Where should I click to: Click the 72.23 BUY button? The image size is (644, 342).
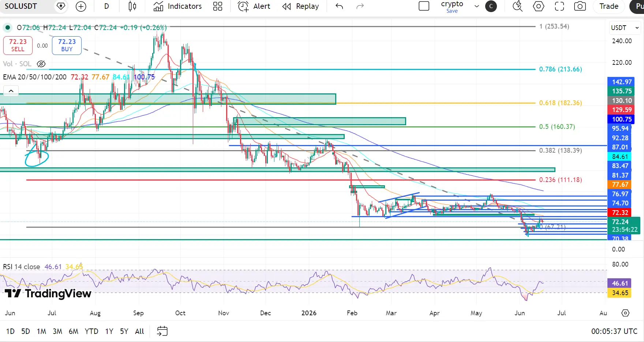[67, 45]
